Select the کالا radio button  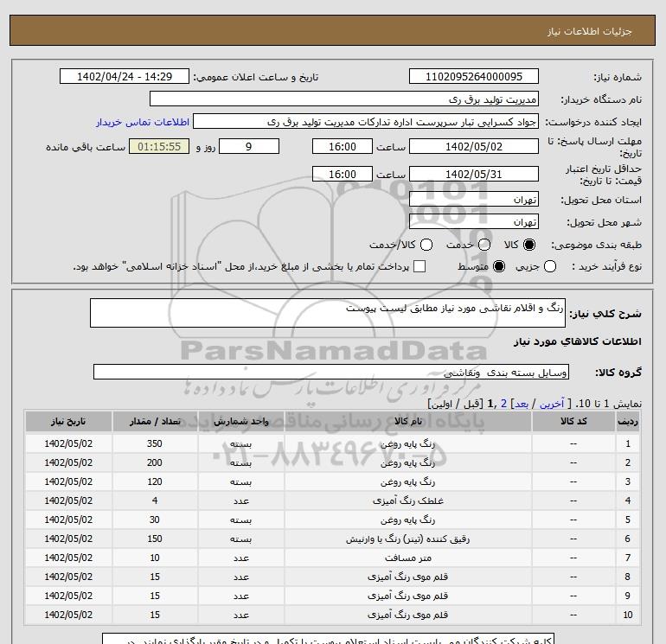tap(529, 245)
